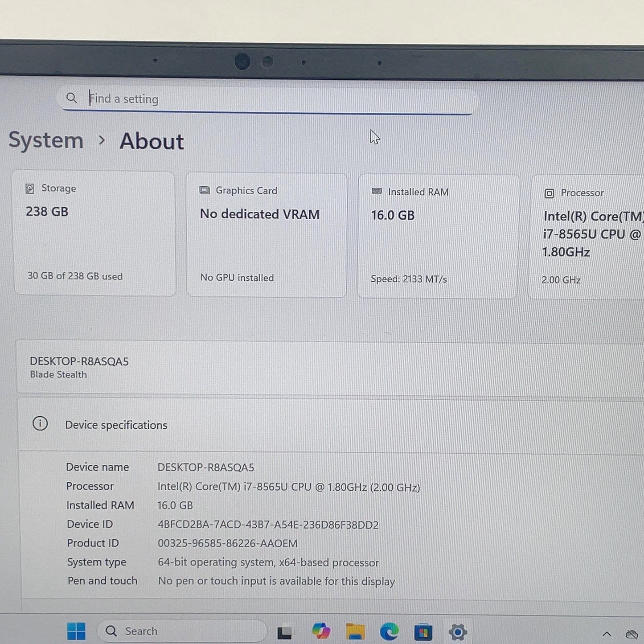Viewport: 644px width, 644px height.
Task: Open File Explorer from the taskbar
Action: point(355,632)
